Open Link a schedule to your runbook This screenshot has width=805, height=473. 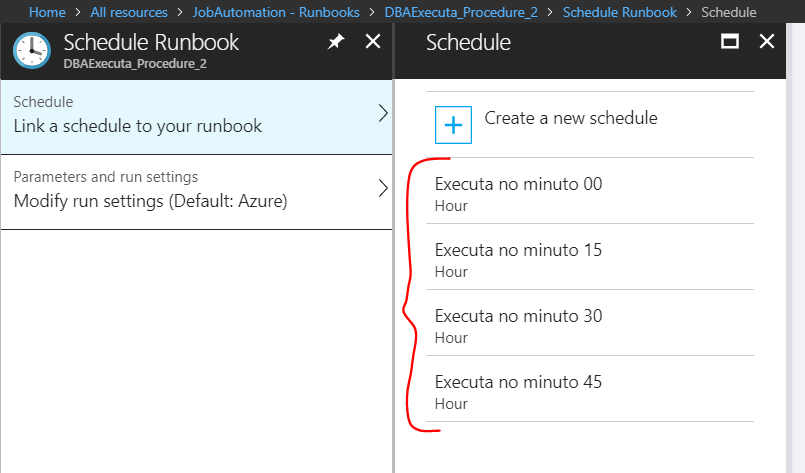pyautogui.click(x=137, y=126)
